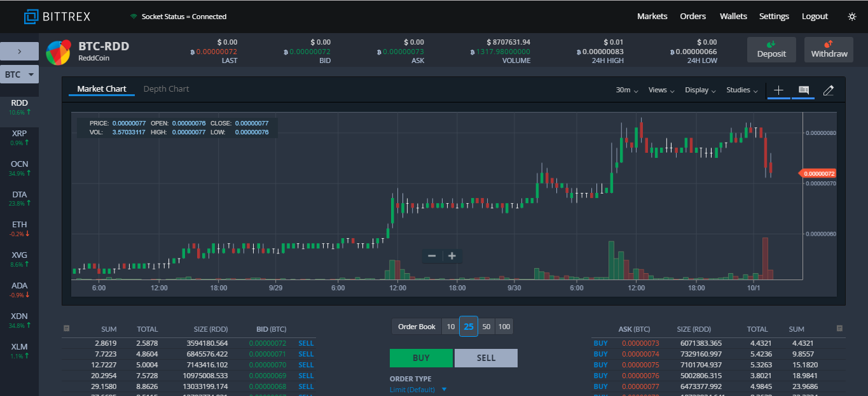Select DTA market in the sidebar
The width and height of the screenshot is (868, 396).
pos(19,199)
